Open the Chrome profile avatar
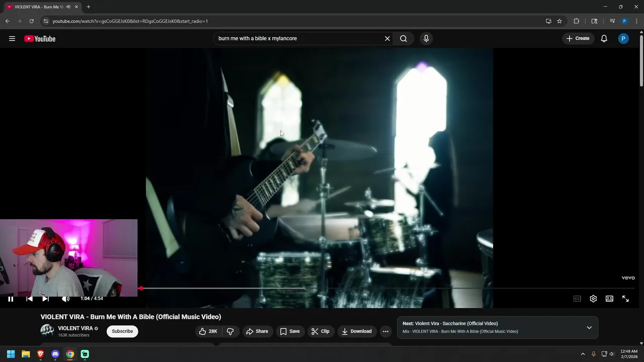Image resolution: width=644 pixels, height=362 pixels. tap(624, 21)
